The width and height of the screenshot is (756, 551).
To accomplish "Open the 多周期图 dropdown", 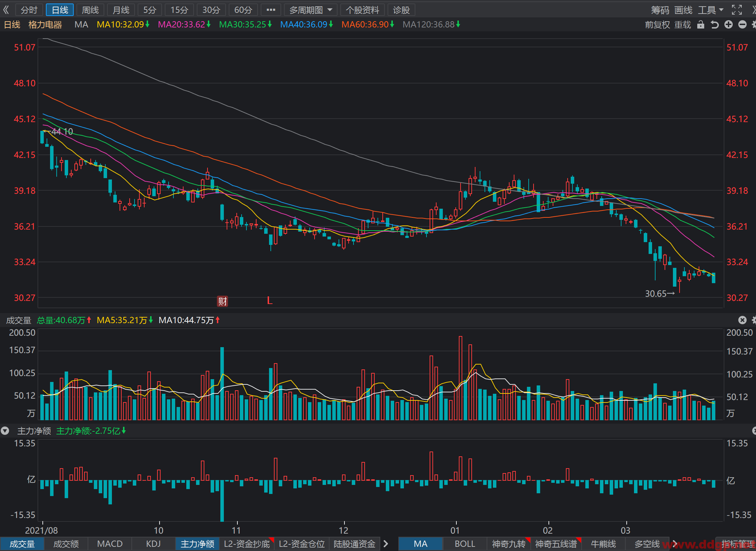I will [310, 10].
